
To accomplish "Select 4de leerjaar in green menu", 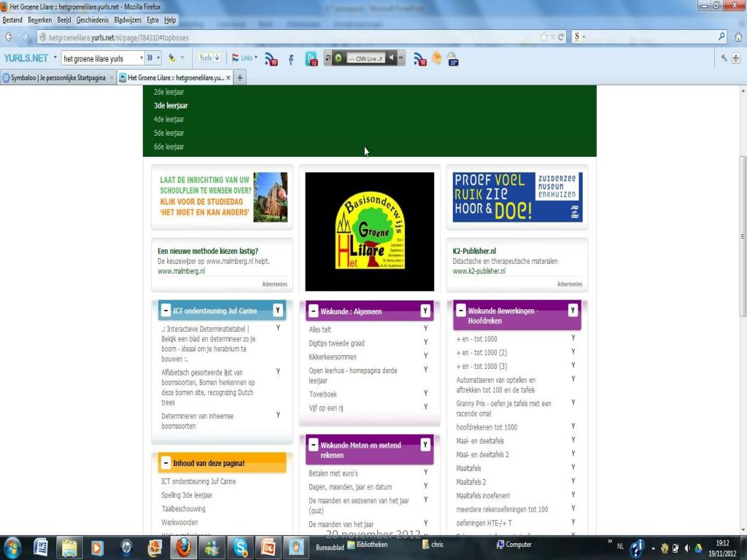I will point(169,119).
